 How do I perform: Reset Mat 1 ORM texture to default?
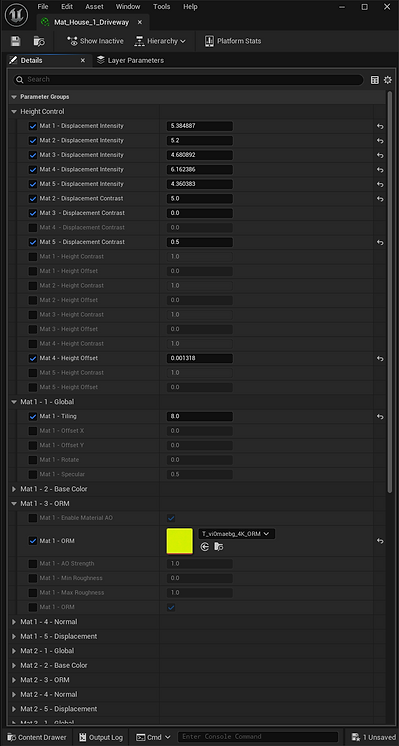(x=380, y=541)
